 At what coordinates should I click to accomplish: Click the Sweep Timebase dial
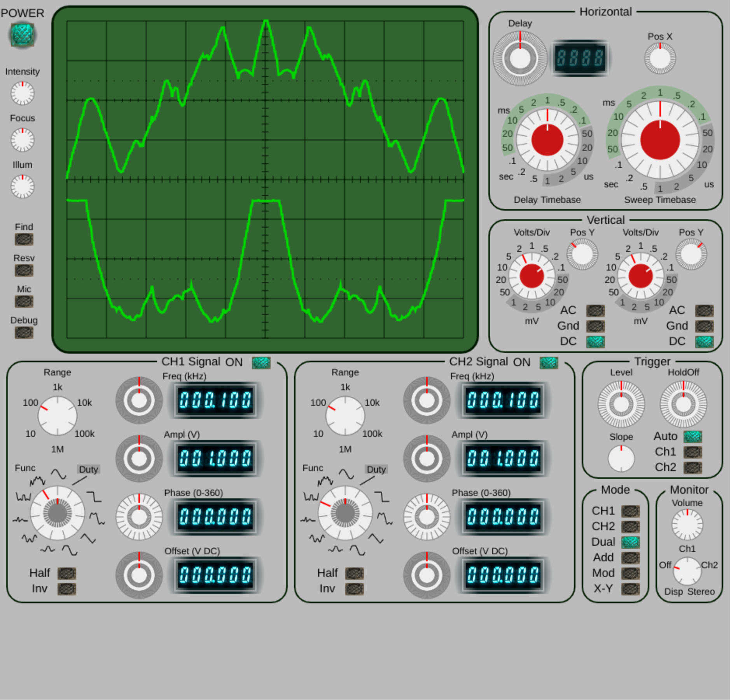[660, 140]
